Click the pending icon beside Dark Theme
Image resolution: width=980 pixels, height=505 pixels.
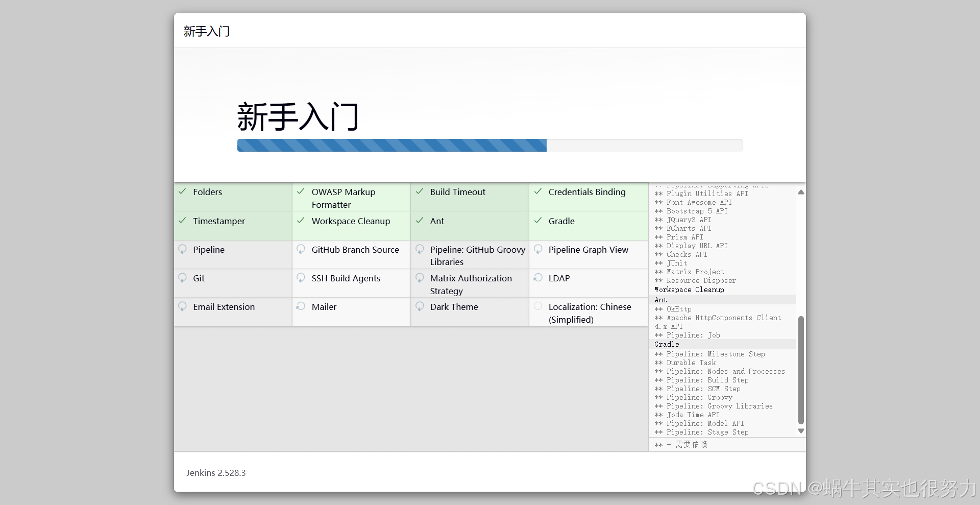(419, 306)
